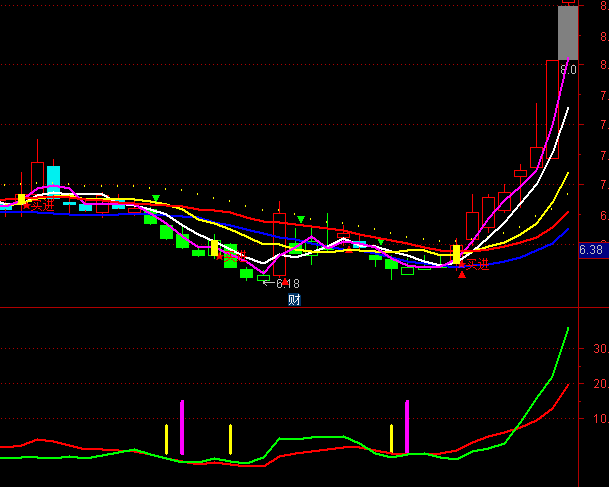The width and height of the screenshot is (609, 487).
Task: Click the first yellow indicator signal bar
Action: pos(166,439)
